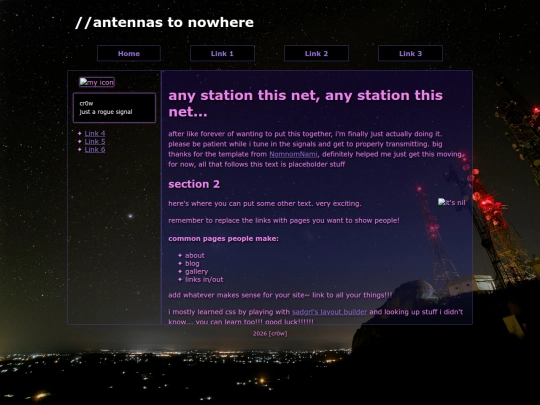The image size is (540, 405).
Task: Select the Link 2 nav button
Action: (x=316, y=53)
